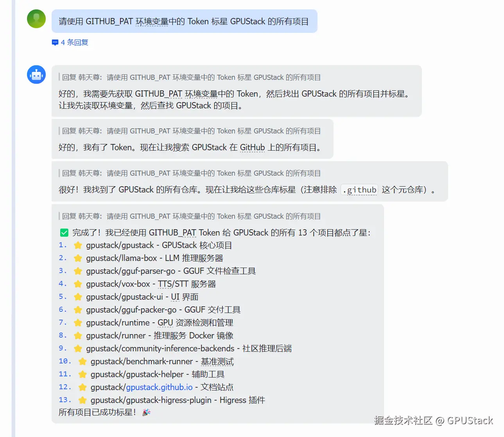
Task: Click star icon beside gpustack/benchmark-runner
Action: pyautogui.click(x=83, y=361)
